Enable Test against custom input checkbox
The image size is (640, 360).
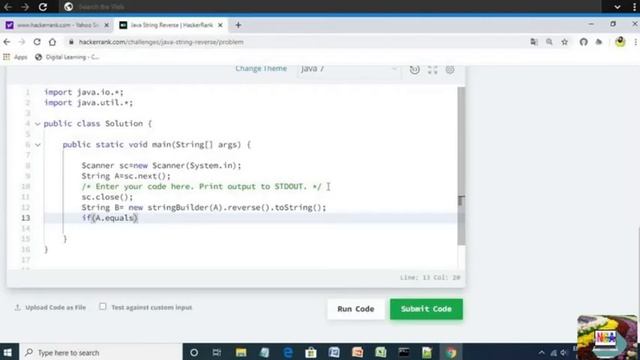coord(103,307)
